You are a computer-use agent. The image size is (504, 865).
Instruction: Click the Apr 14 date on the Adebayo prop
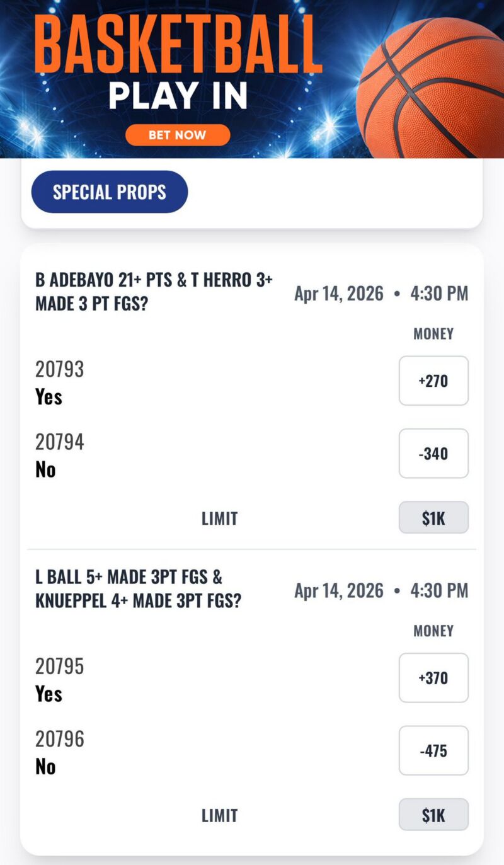tap(339, 294)
